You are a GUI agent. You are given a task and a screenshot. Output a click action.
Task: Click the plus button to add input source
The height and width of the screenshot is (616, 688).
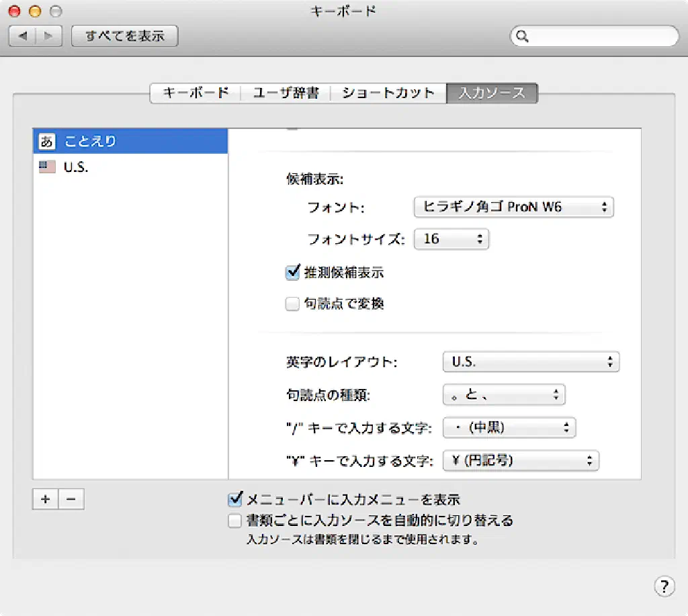click(45, 499)
